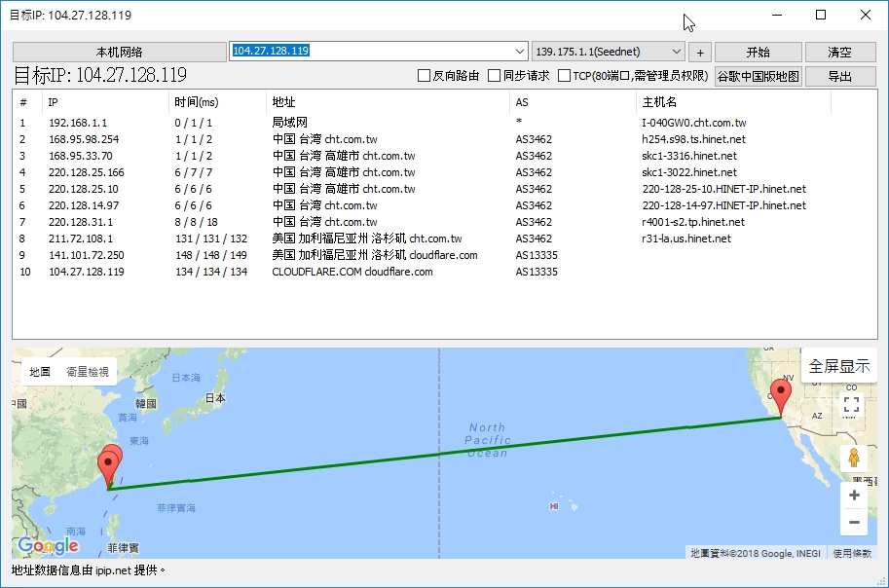
Task: Expand the target IP address dropdown
Action: (x=519, y=52)
